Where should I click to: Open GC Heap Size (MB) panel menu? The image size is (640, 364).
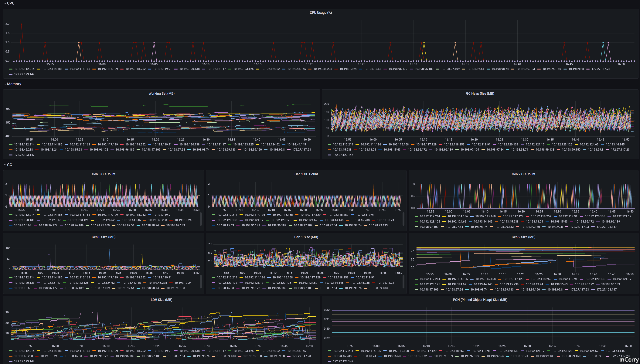tap(480, 94)
